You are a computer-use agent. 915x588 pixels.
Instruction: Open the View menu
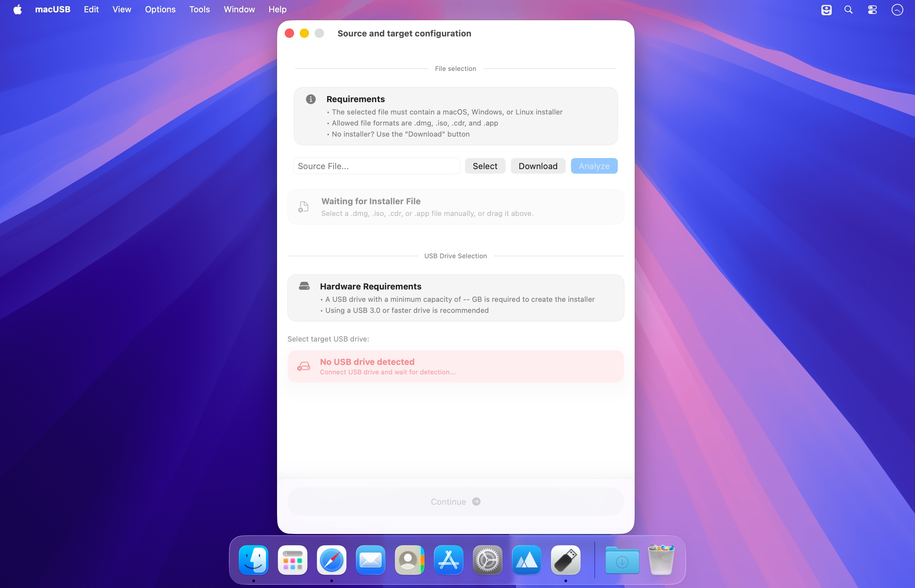pos(122,9)
